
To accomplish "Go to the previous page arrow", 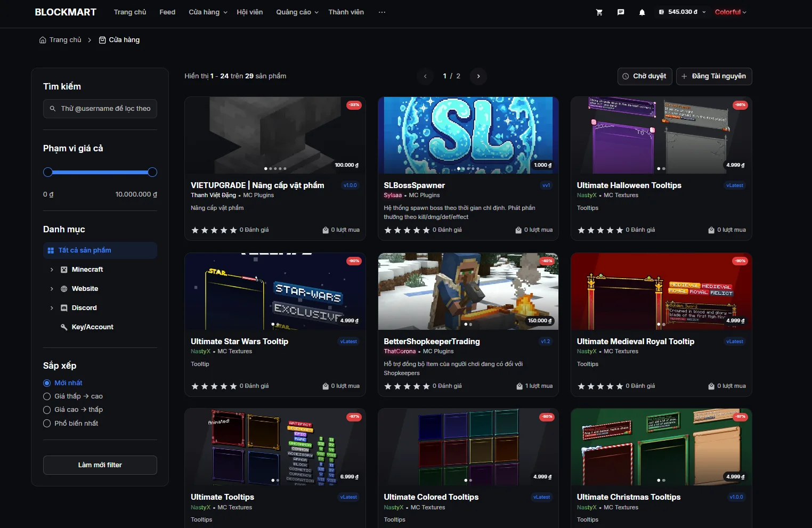I will [425, 76].
